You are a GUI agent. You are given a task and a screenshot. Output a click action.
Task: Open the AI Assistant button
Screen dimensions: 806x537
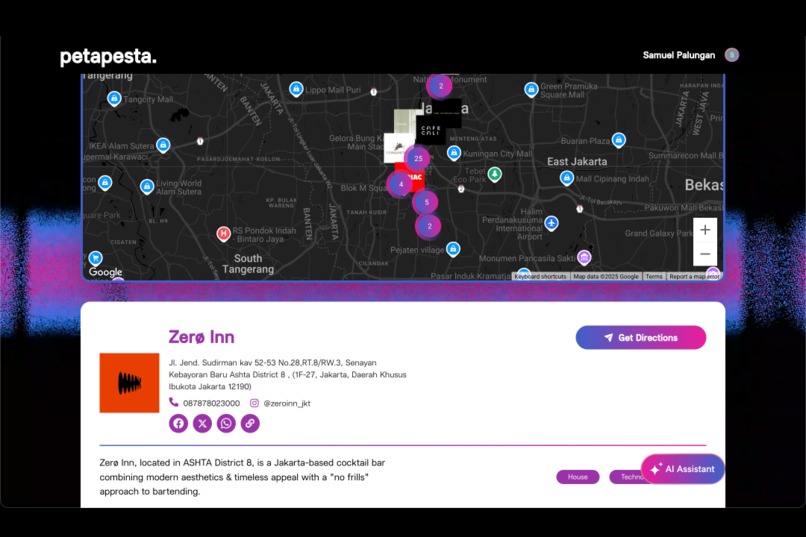pyautogui.click(x=683, y=469)
